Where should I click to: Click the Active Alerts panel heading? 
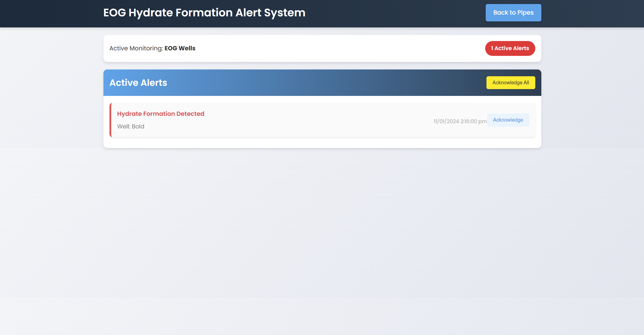point(138,83)
